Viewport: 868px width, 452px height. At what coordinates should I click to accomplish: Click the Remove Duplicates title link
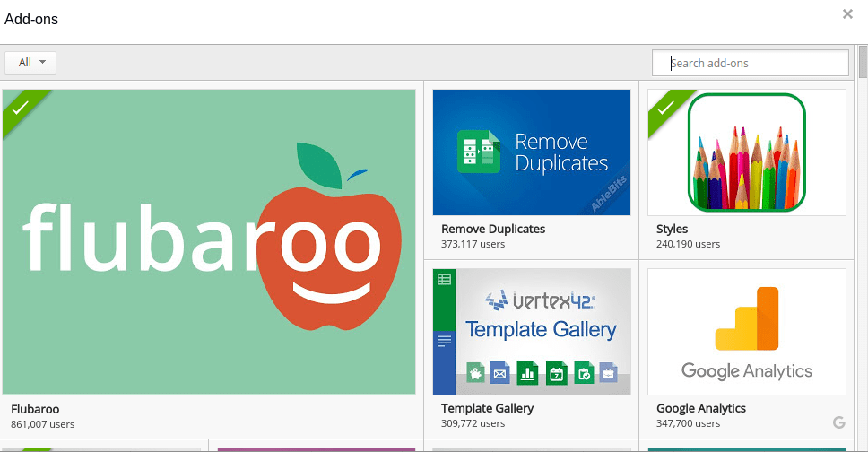coord(493,229)
